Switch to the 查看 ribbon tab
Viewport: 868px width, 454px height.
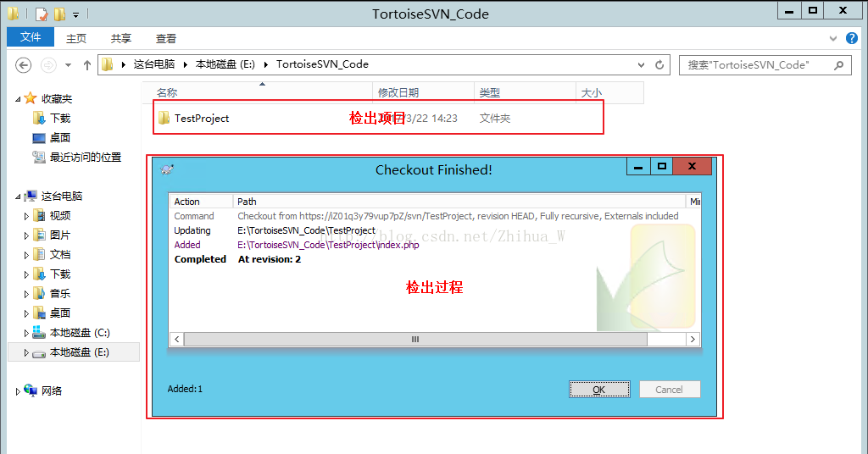[x=165, y=39]
